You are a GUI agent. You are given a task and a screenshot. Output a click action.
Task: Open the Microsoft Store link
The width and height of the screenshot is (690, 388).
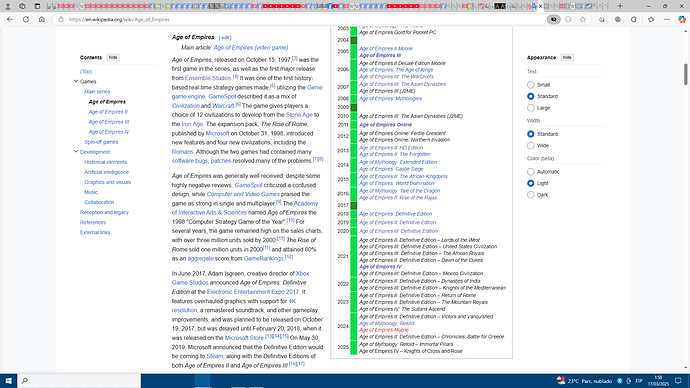click(244, 338)
